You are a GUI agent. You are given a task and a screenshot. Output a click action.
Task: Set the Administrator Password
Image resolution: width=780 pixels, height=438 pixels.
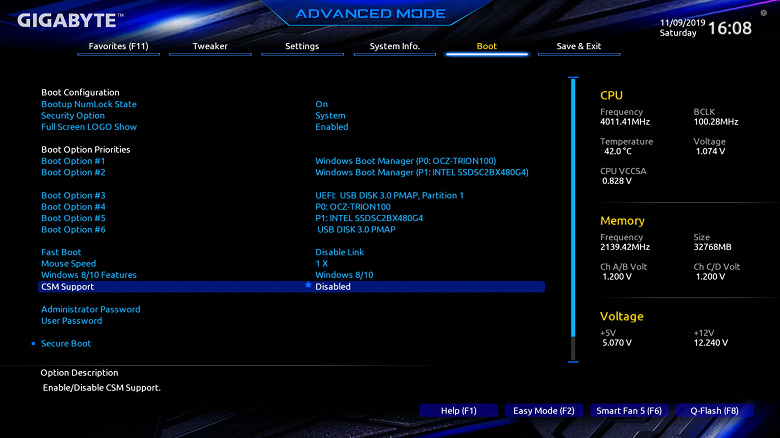(91, 309)
